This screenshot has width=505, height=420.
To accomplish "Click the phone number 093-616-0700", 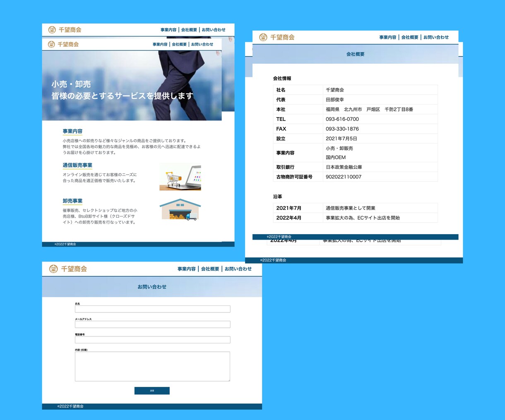I will click(x=342, y=119).
